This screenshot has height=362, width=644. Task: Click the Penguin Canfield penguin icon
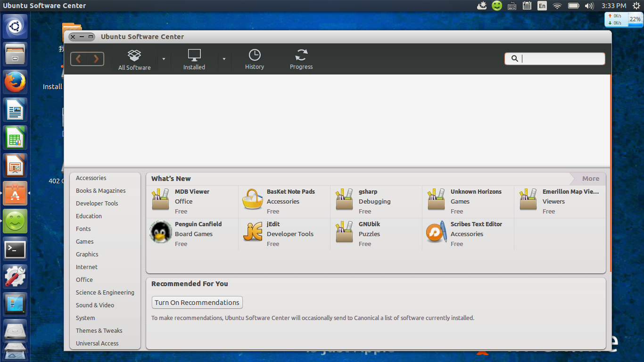(160, 232)
